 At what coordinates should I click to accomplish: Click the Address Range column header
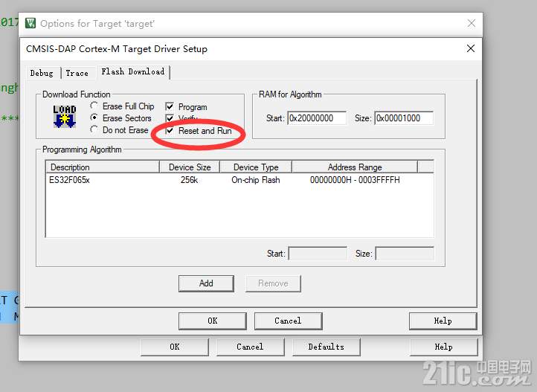pyautogui.click(x=355, y=167)
